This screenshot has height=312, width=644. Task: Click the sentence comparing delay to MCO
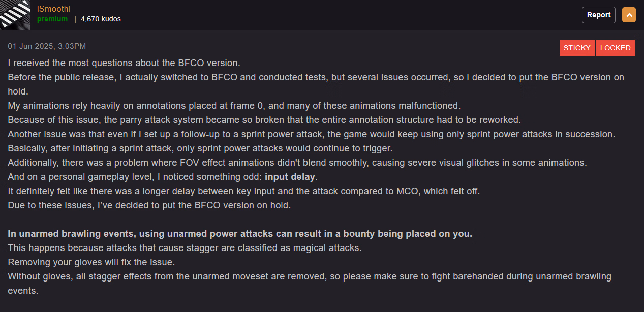point(244,191)
